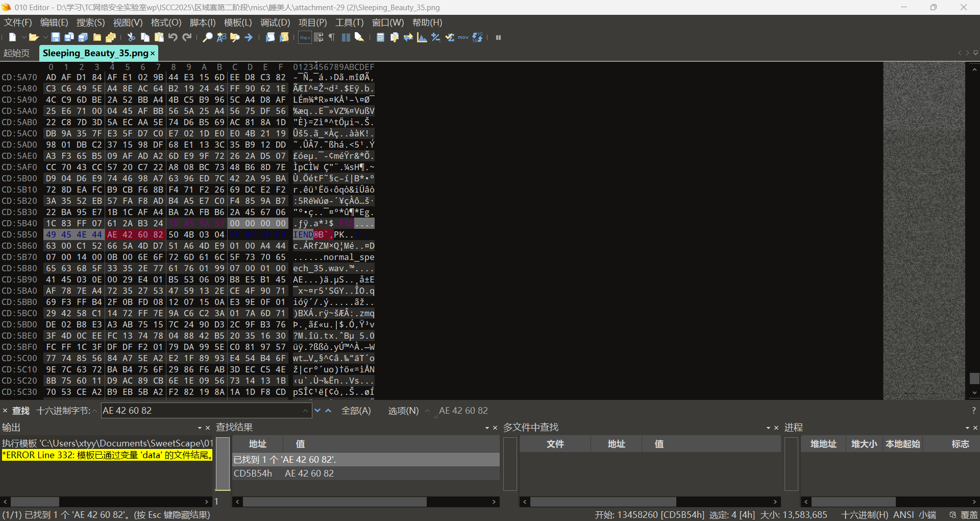This screenshot has width=980, height=521.
Task: Close the Sleeping_Beauty_35.png tab
Action: (152, 53)
